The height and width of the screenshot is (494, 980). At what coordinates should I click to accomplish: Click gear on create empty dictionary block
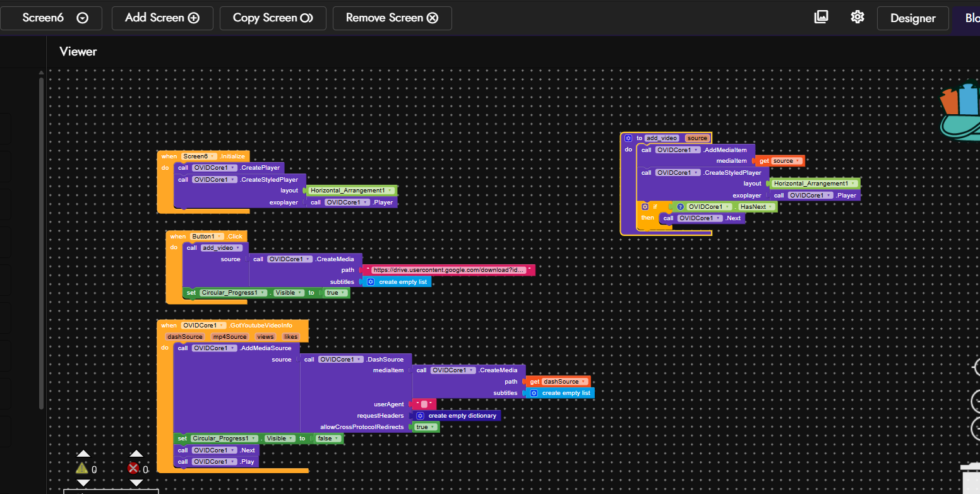click(x=420, y=416)
